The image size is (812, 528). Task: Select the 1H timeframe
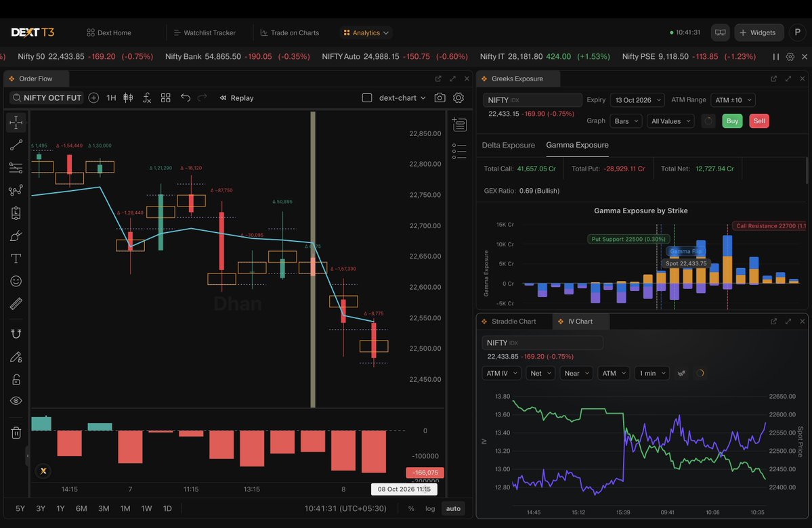[x=111, y=98]
